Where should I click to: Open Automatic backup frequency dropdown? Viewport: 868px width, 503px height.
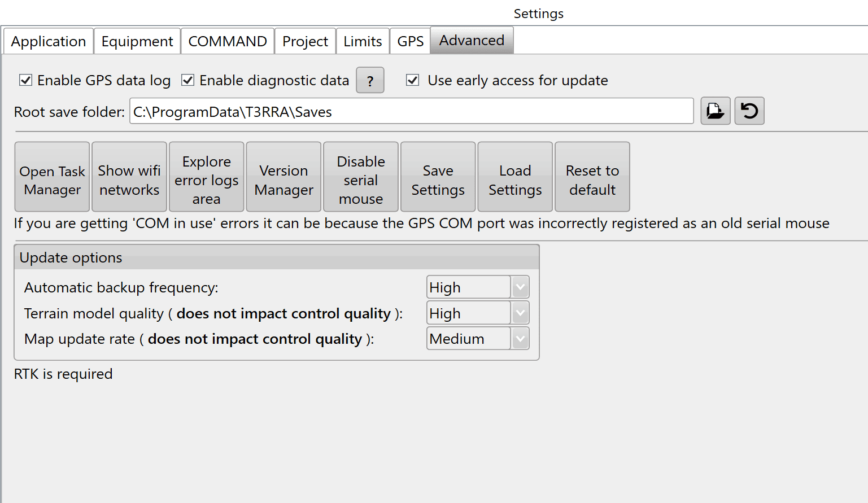pos(478,287)
